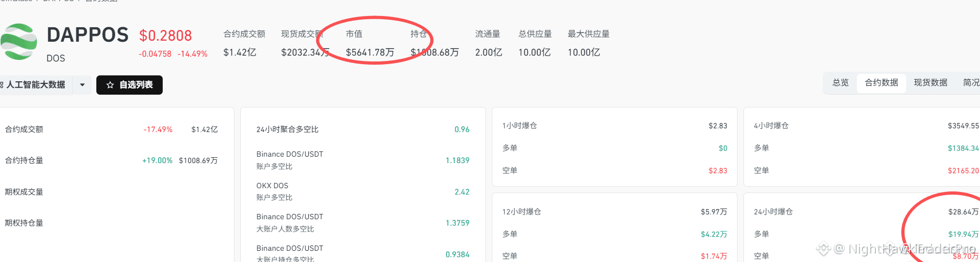Click the $0 多单 value in 1小时爆仓
This screenshot has height=262, width=980.
tap(723, 148)
